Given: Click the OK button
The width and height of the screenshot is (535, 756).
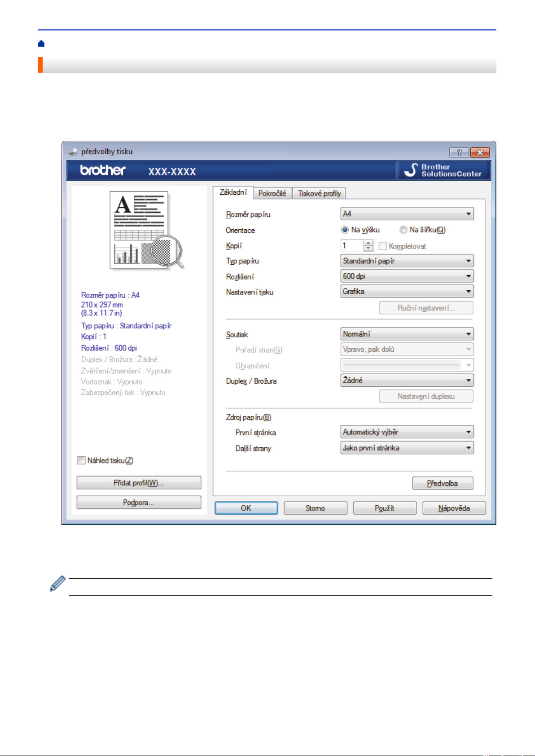Looking at the screenshot, I should pos(246,508).
